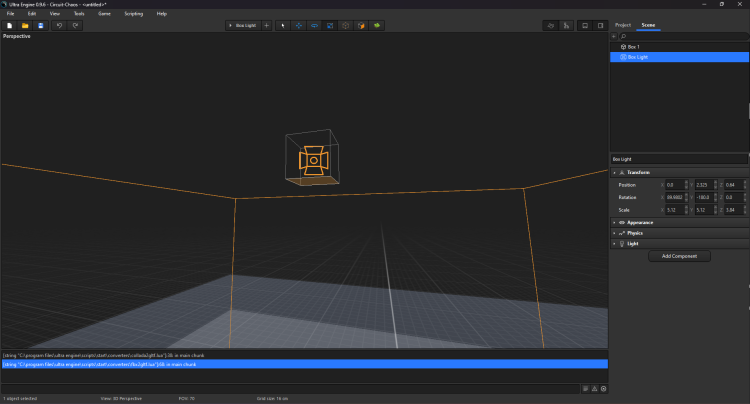Viewport: 750px width, 404px height.
Task: Click the Open folder icon
Action: pyautogui.click(x=25, y=25)
